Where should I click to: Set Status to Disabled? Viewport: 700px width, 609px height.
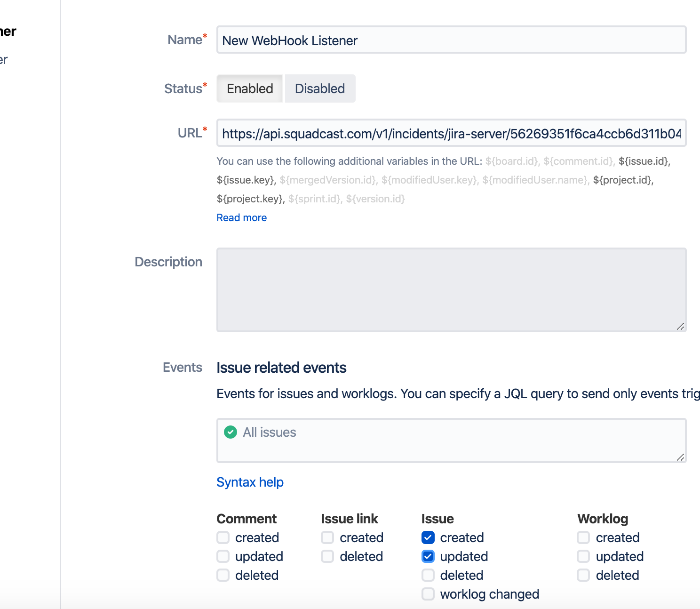pos(320,88)
